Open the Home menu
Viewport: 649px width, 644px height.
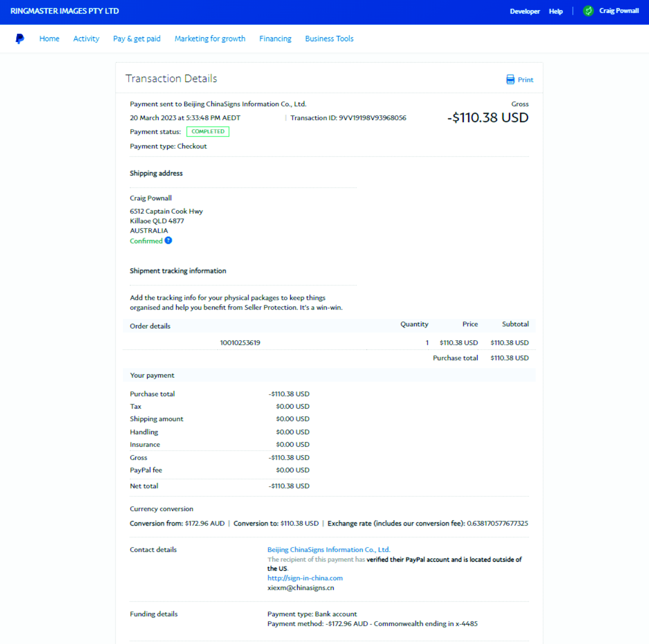(x=49, y=39)
